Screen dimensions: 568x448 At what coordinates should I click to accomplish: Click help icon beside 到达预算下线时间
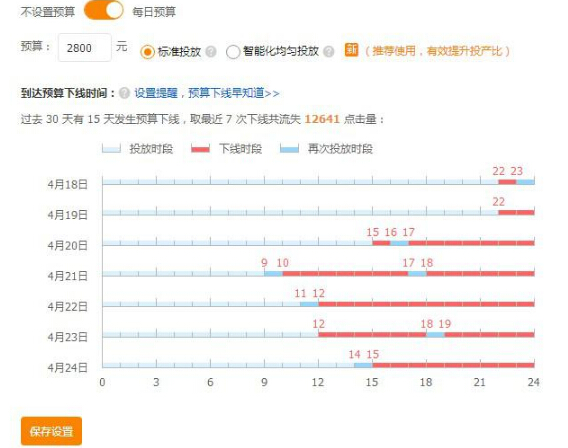[x=124, y=93]
